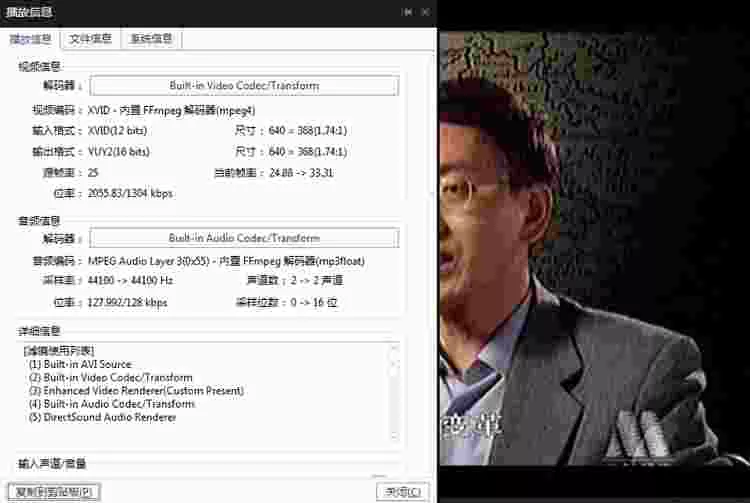Switch to the 系统信息 tab

click(x=151, y=39)
